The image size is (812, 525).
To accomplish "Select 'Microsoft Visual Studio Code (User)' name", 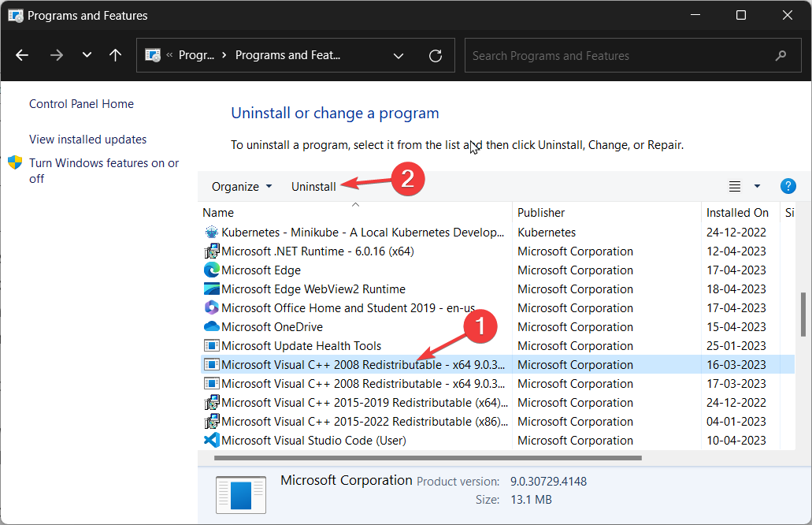I will pos(313,441).
